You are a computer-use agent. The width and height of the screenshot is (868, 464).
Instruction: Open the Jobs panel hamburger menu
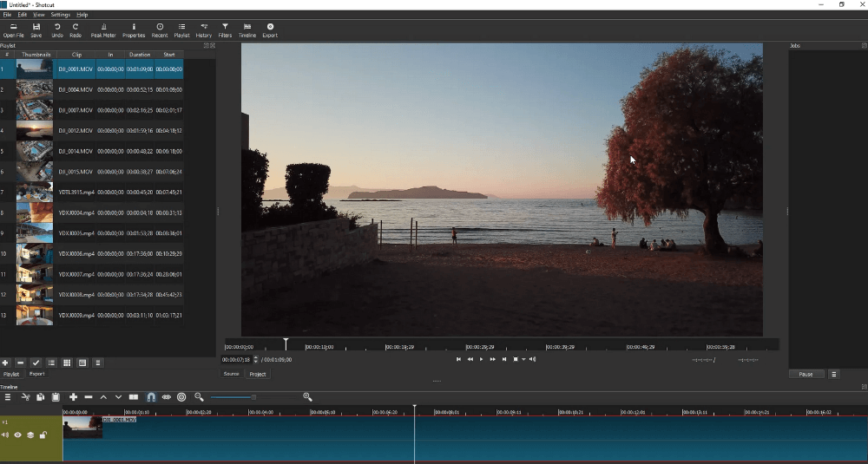pyautogui.click(x=833, y=374)
